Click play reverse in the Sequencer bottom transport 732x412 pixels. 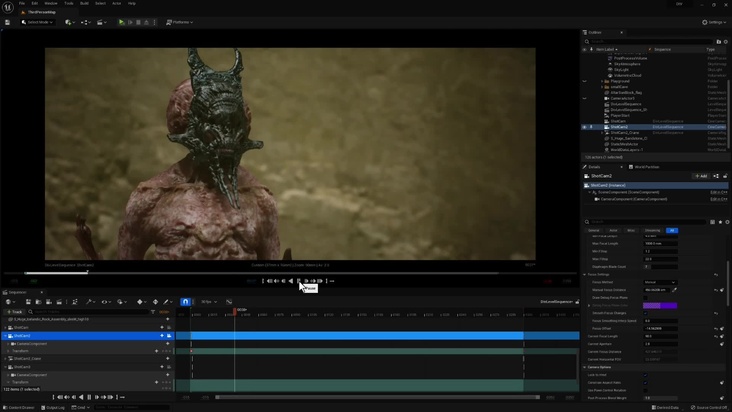(81, 397)
